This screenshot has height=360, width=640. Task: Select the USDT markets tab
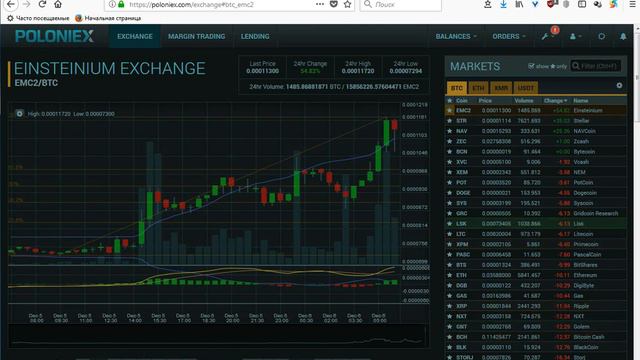click(x=526, y=88)
